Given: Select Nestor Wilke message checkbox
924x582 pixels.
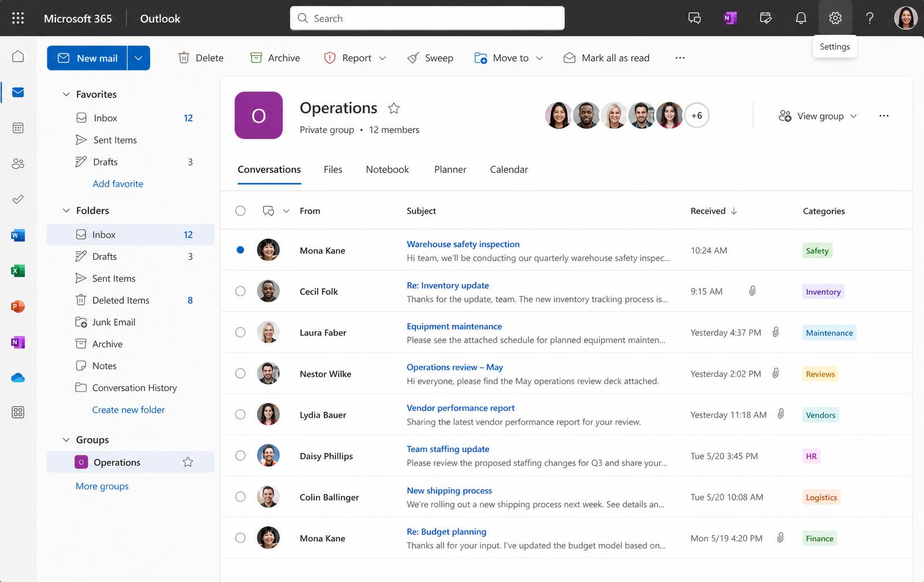Looking at the screenshot, I should (x=240, y=374).
